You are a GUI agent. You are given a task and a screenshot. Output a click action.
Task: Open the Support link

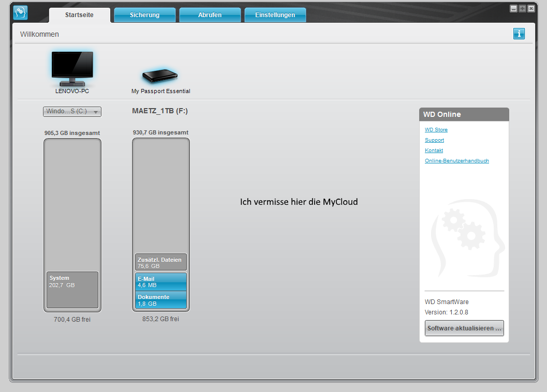(434, 140)
